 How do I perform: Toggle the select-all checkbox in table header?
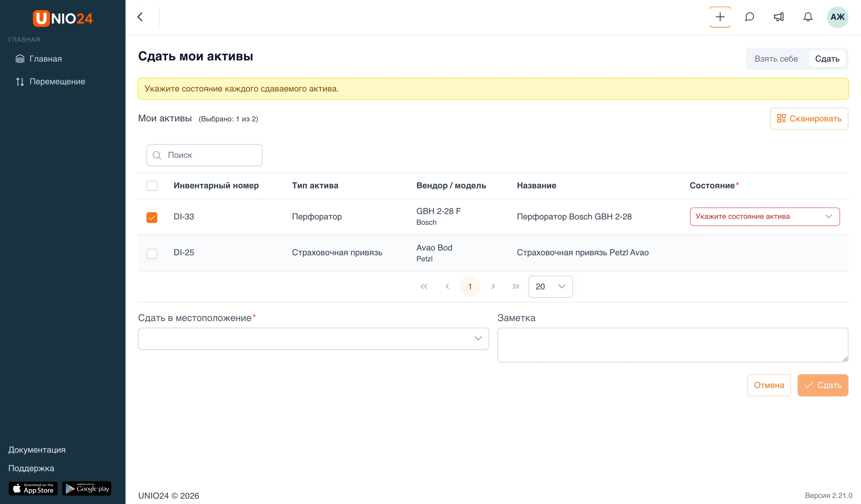152,186
